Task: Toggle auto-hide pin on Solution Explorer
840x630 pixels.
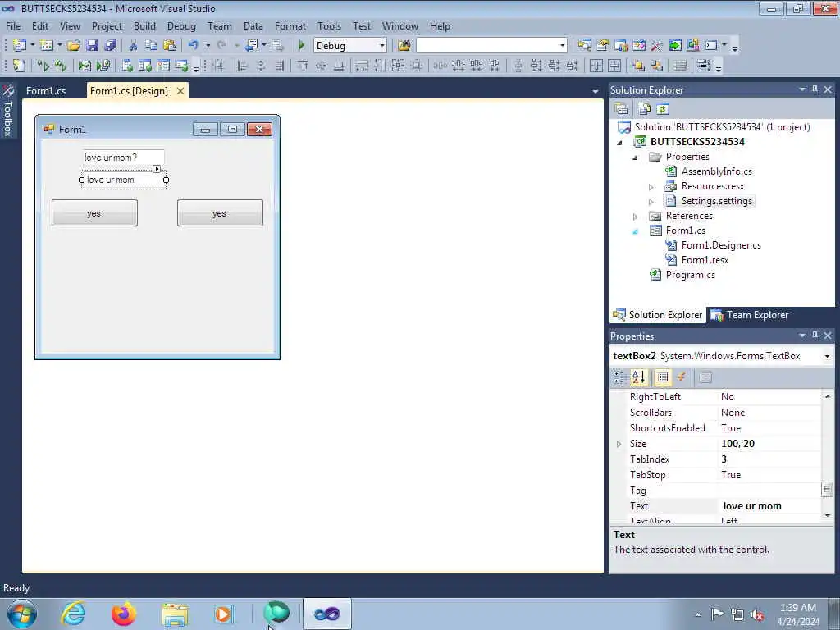Action: pyautogui.click(x=815, y=89)
